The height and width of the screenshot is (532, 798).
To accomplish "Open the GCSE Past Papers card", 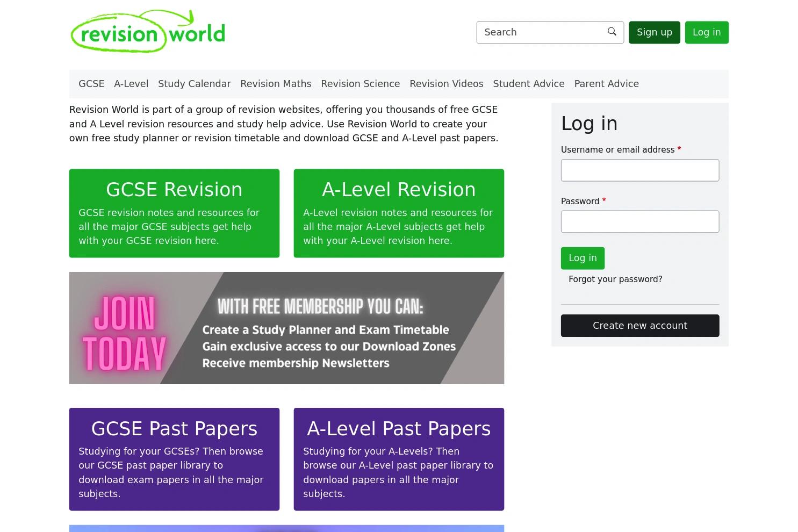I will coord(174,459).
